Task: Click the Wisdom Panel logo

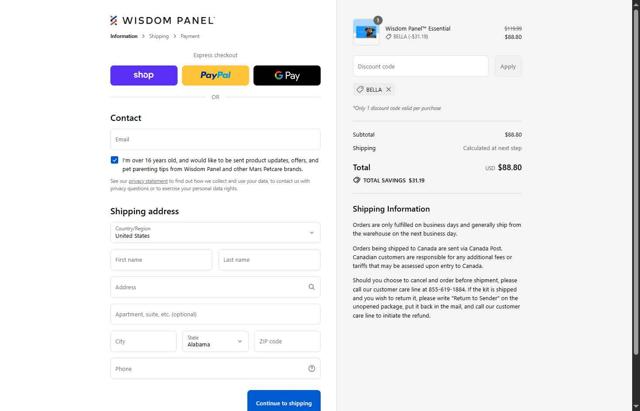Action: (162, 20)
